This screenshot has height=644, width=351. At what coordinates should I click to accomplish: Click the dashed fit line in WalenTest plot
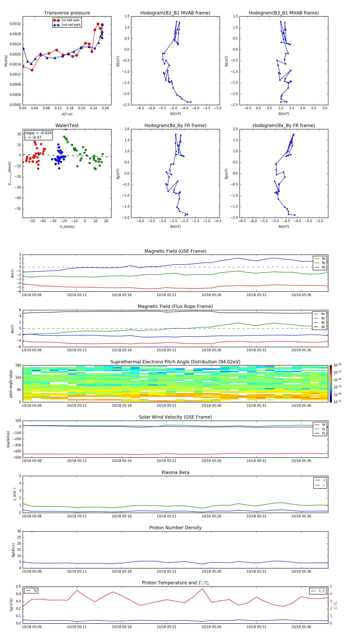(67, 156)
